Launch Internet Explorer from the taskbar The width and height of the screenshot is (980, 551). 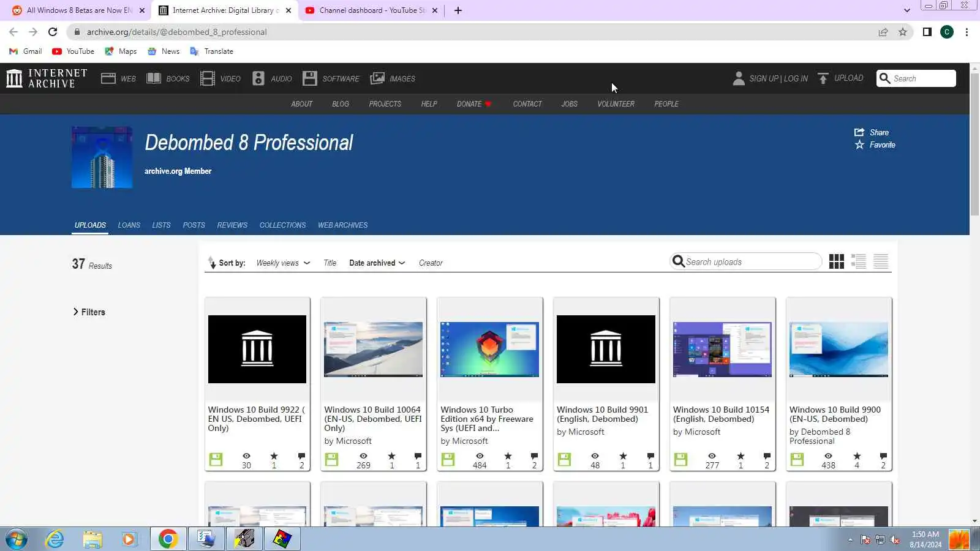(55, 539)
